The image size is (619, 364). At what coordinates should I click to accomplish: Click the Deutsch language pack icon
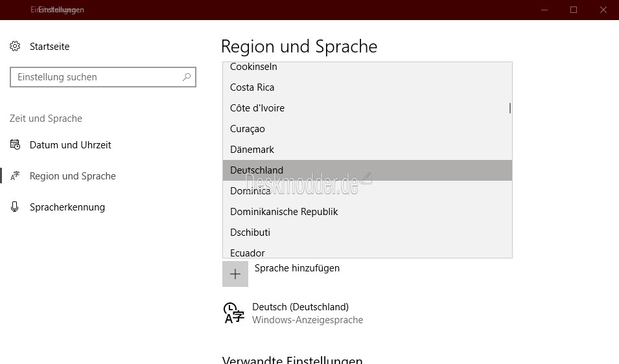coord(234,313)
